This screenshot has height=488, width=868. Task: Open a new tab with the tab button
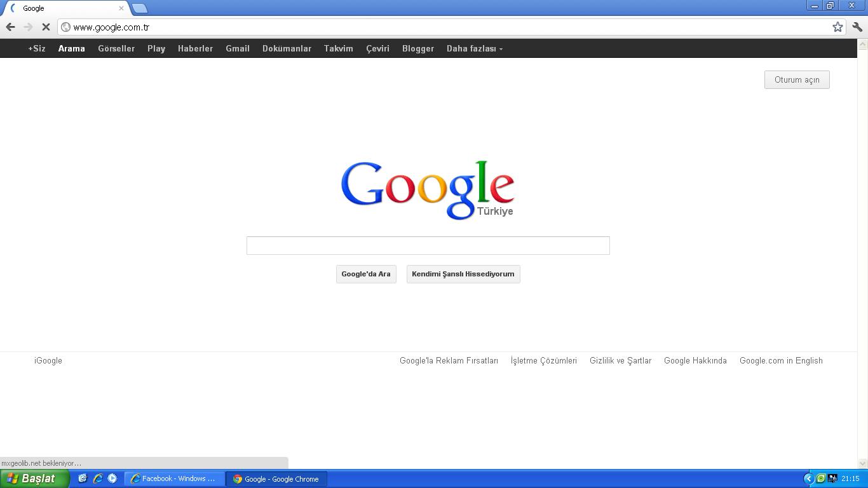tap(140, 8)
